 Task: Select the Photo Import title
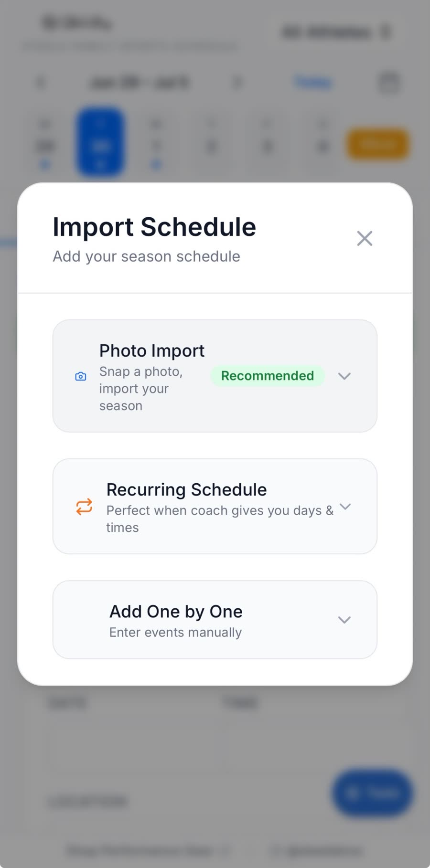pos(152,350)
